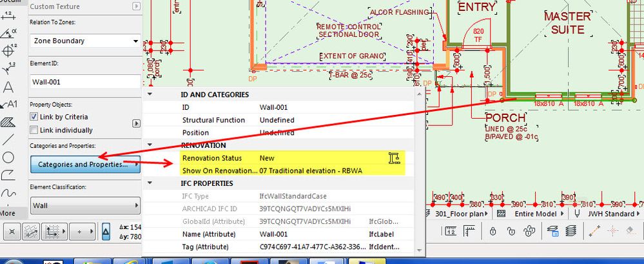The width and height of the screenshot is (644, 264).
Task: Click the renovation icon beside New status
Action: 394,158
